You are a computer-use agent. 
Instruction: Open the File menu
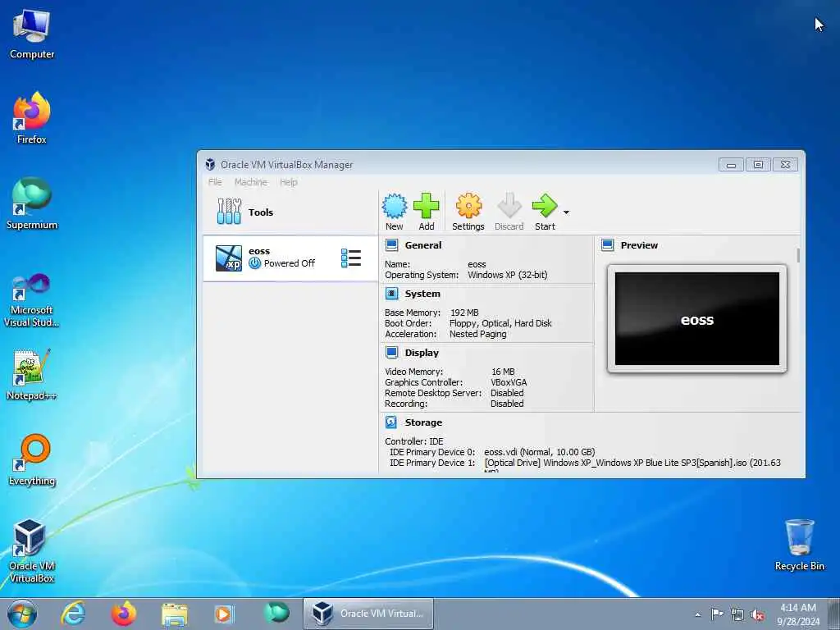tap(215, 182)
